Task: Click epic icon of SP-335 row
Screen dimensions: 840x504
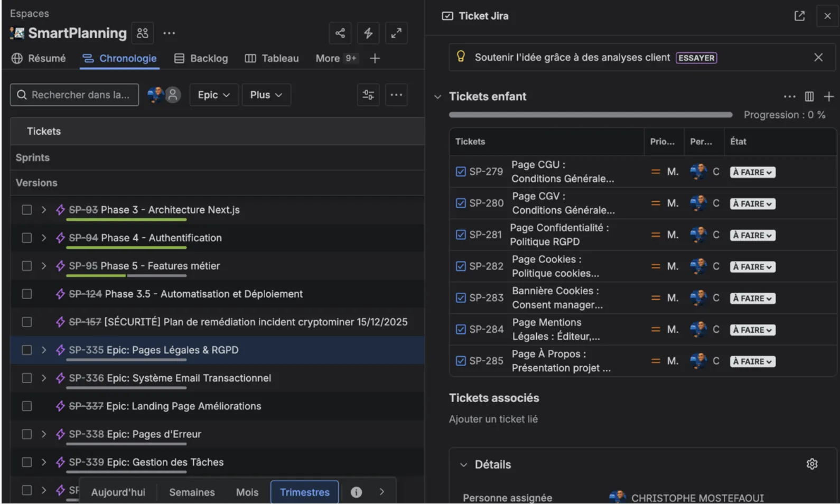Action: 60,350
